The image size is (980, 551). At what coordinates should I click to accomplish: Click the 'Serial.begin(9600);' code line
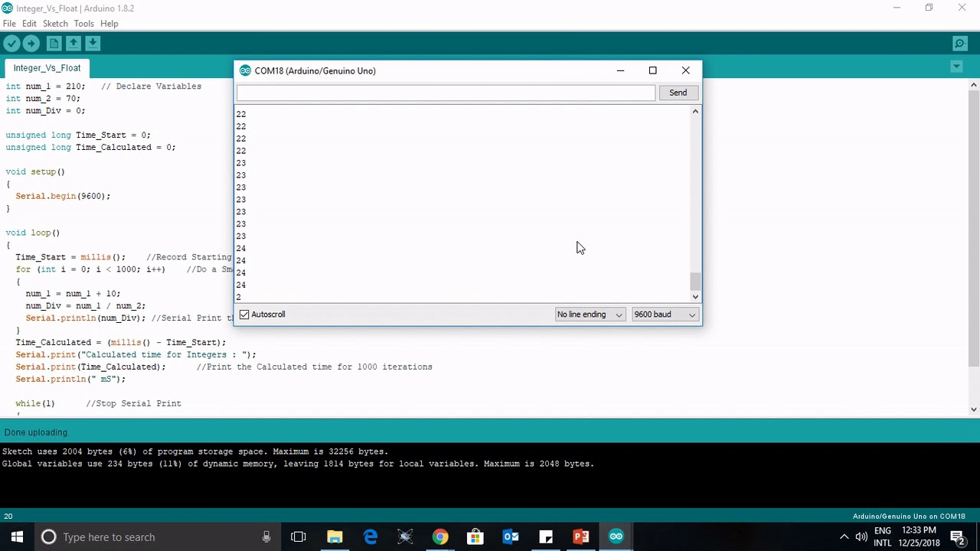[x=63, y=196]
